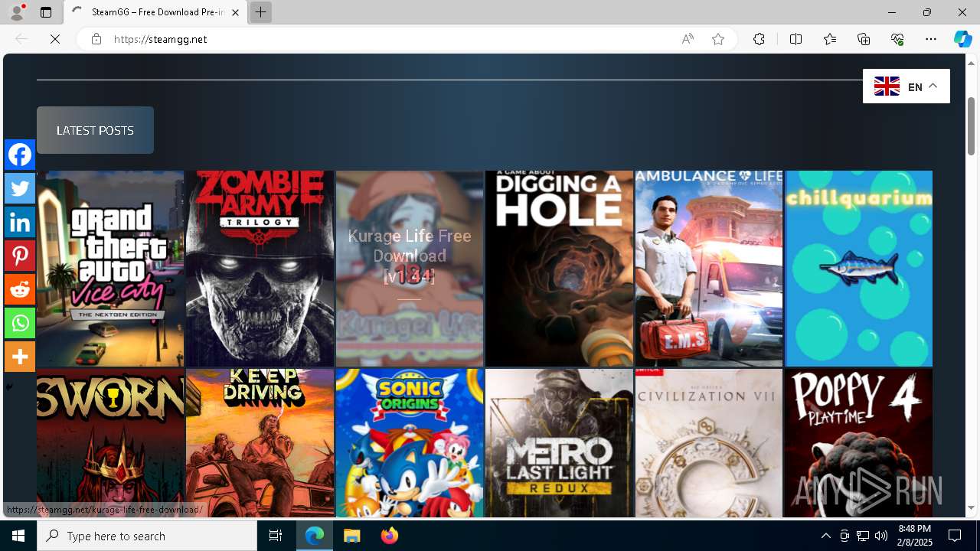Open Chillquarium game post
This screenshot has width=980, height=551.
[858, 269]
